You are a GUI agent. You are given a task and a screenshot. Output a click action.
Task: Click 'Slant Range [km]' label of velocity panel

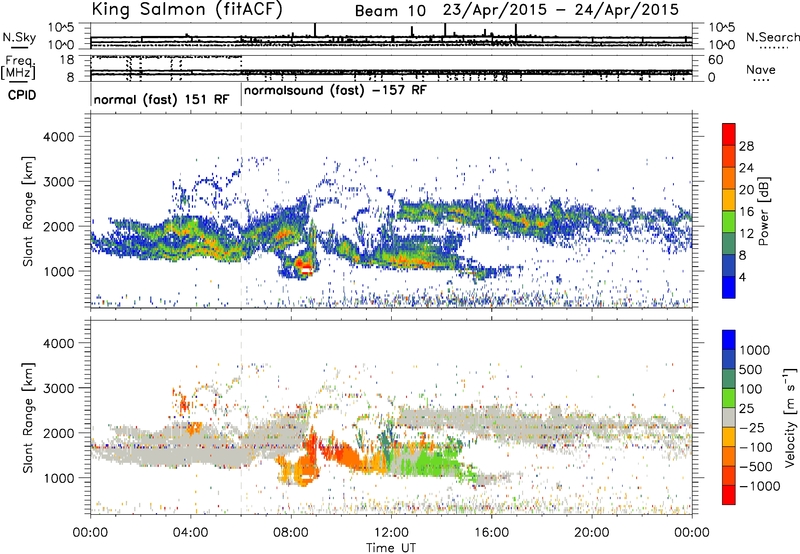tap(28, 418)
